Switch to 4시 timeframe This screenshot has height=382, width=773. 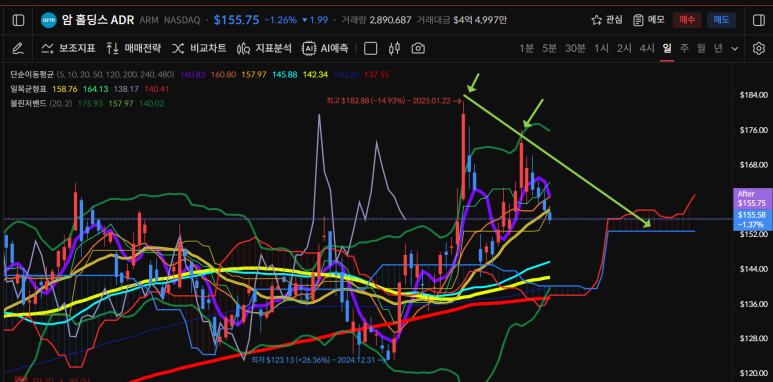pos(647,48)
